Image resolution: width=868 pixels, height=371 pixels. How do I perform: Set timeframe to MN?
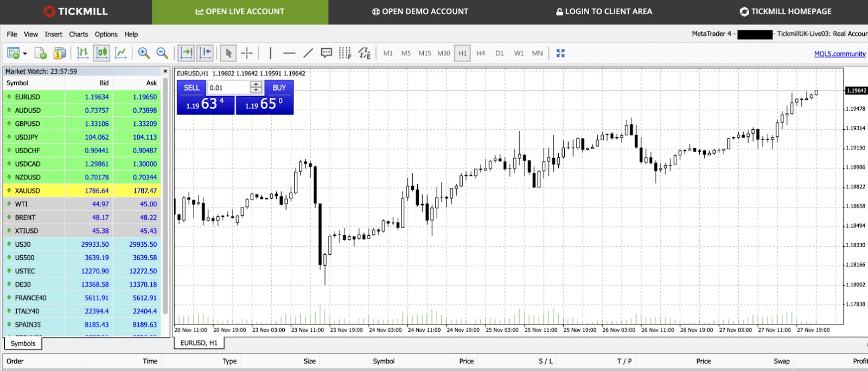coord(538,53)
